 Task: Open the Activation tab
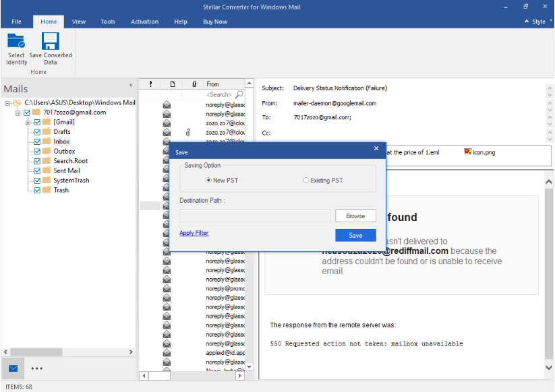pyautogui.click(x=145, y=22)
